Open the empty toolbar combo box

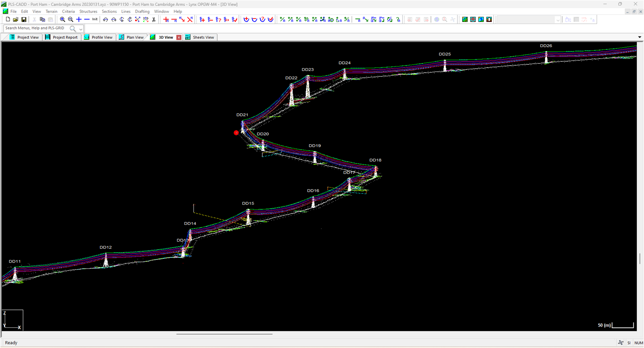tap(528, 19)
